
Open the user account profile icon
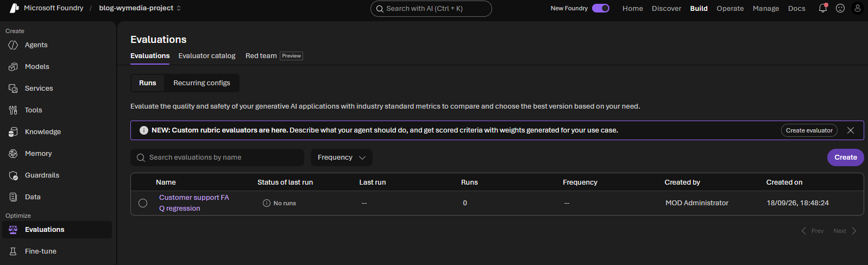[858, 8]
